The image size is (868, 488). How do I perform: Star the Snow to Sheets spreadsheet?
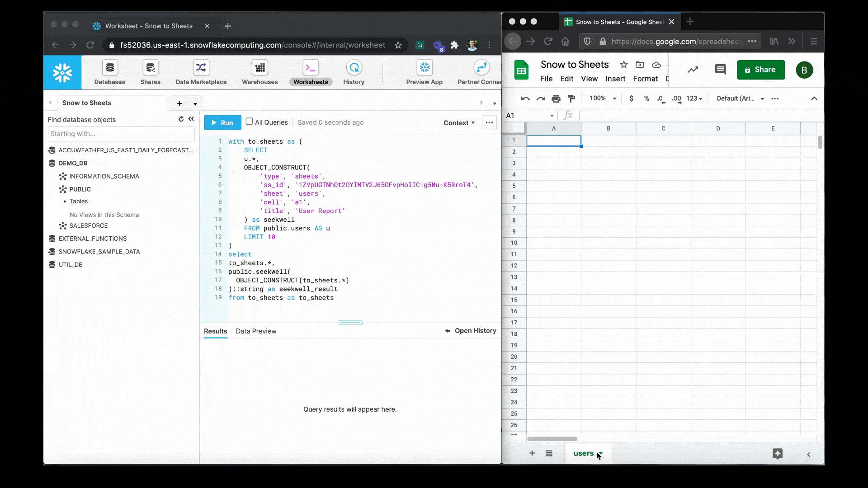pos(623,65)
